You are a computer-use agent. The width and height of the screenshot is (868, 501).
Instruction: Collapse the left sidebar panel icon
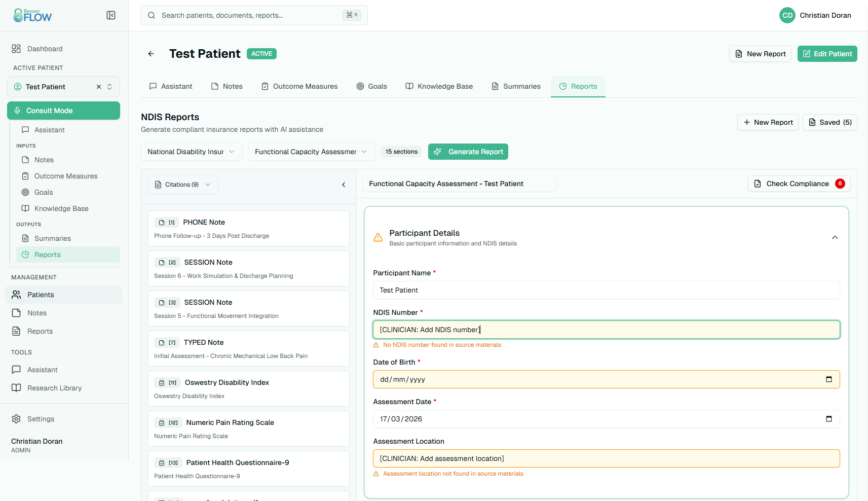[x=111, y=15]
